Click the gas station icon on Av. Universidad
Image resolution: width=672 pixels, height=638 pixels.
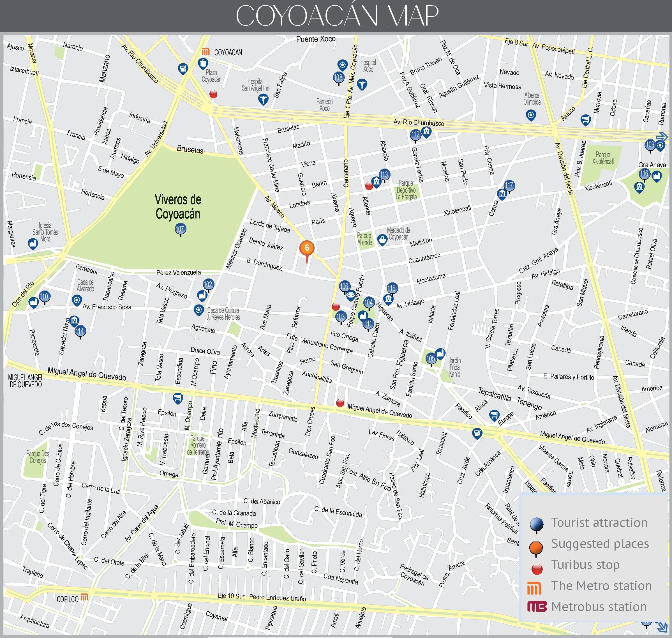183,69
